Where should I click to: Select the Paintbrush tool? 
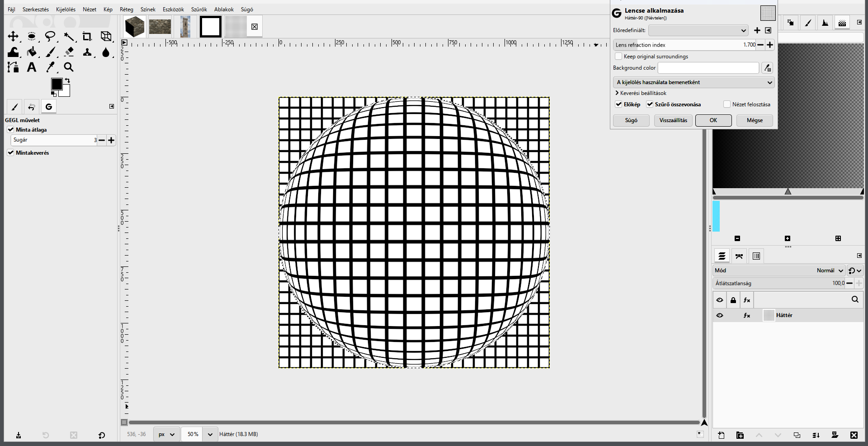(x=50, y=52)
